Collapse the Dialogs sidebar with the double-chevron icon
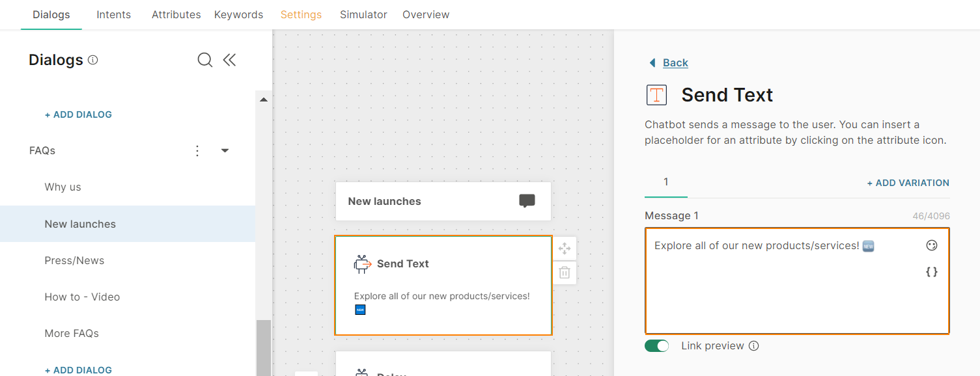980x376 pixels. (229, 59)
